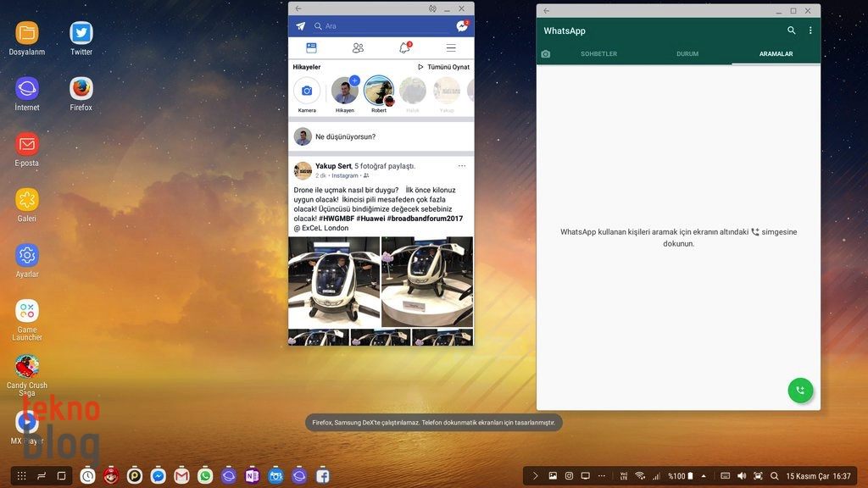
Task: Open the WhatsApp three-dot overflow menu
Action: click(x=810, y=30)
